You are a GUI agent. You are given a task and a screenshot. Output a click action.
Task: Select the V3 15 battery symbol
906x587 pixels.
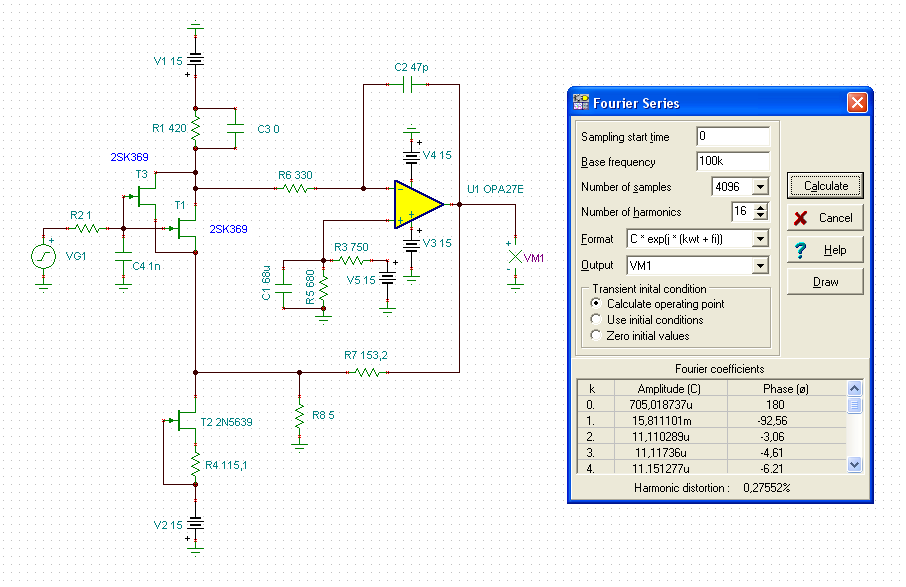[411, 244]
